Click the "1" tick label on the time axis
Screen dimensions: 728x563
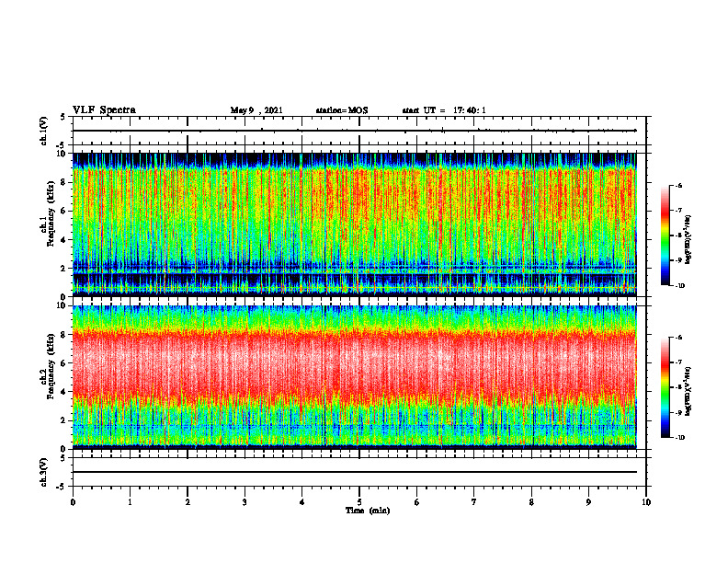tap(130, 502)
